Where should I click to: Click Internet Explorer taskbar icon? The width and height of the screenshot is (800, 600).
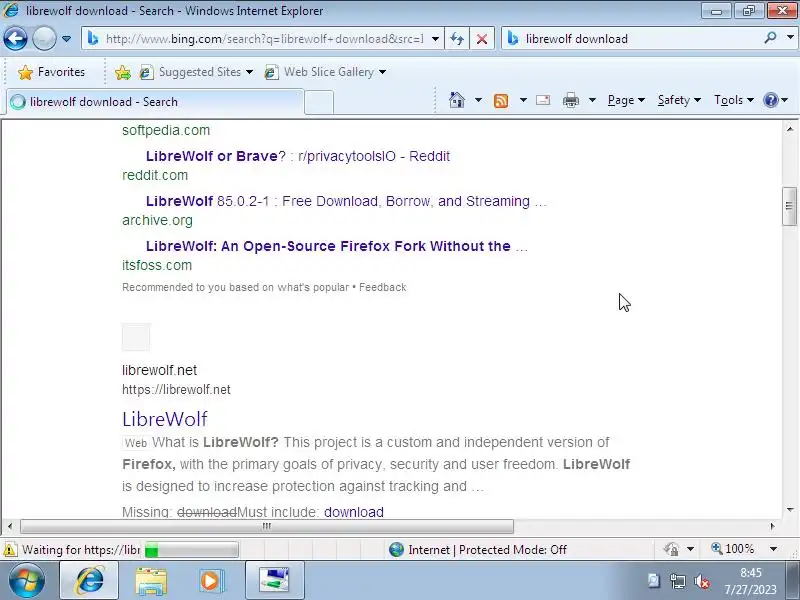pyautogui.click(x=90, y=581)
